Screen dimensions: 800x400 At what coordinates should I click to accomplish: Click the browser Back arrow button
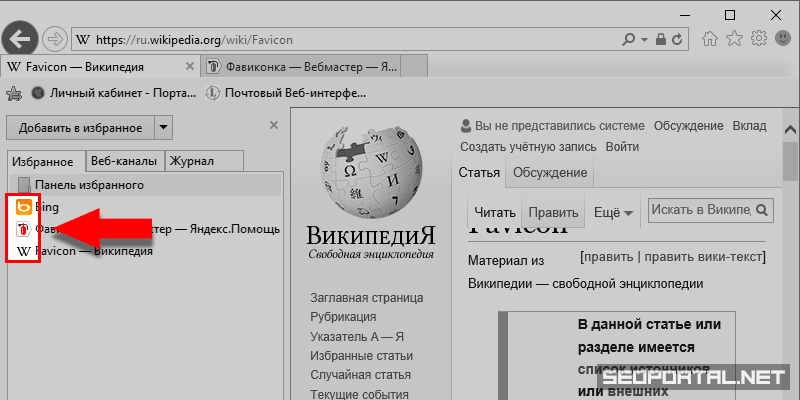pos(21,38)
